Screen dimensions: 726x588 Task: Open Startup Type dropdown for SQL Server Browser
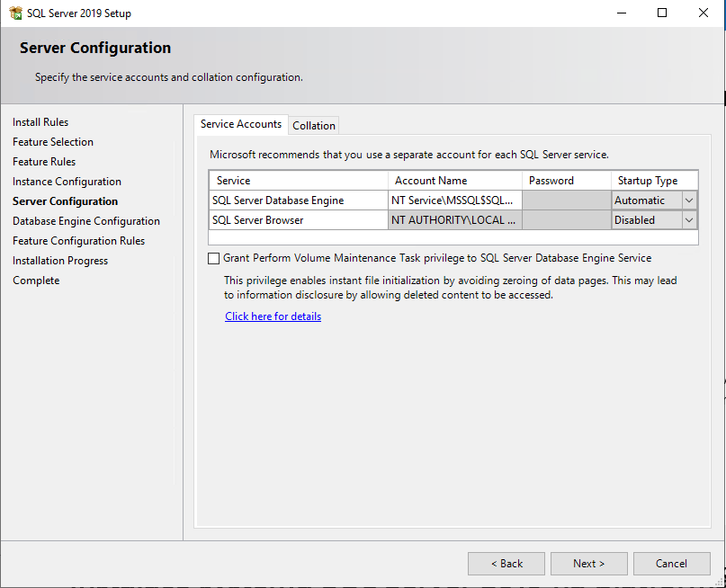[x=689, y=220]
